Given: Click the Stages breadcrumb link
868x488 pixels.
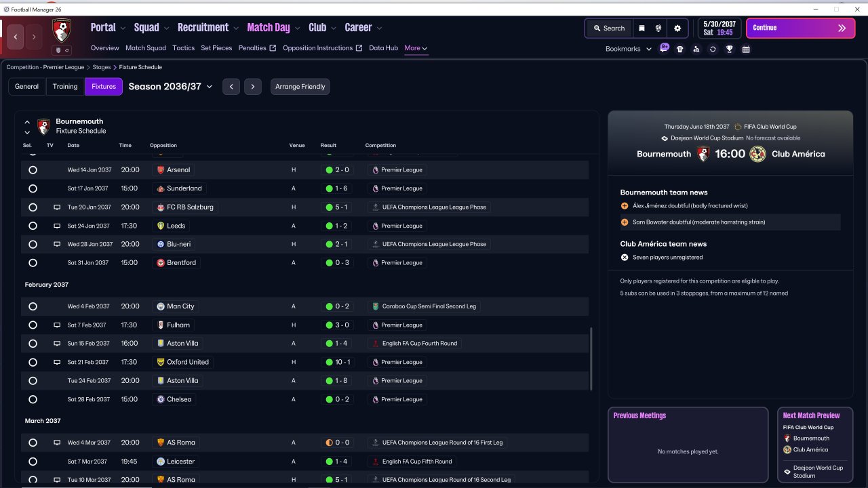Looking at the screenshot, I should (x=102, y=67).
